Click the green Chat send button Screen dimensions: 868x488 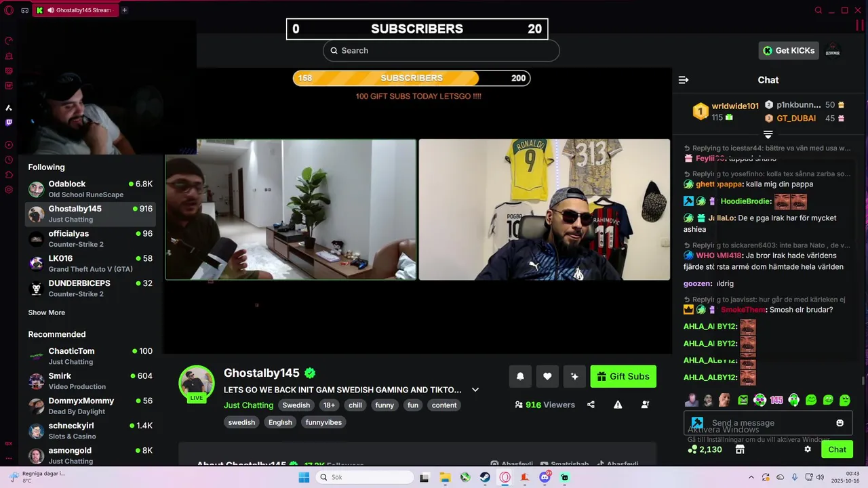[x=837, y=449]
